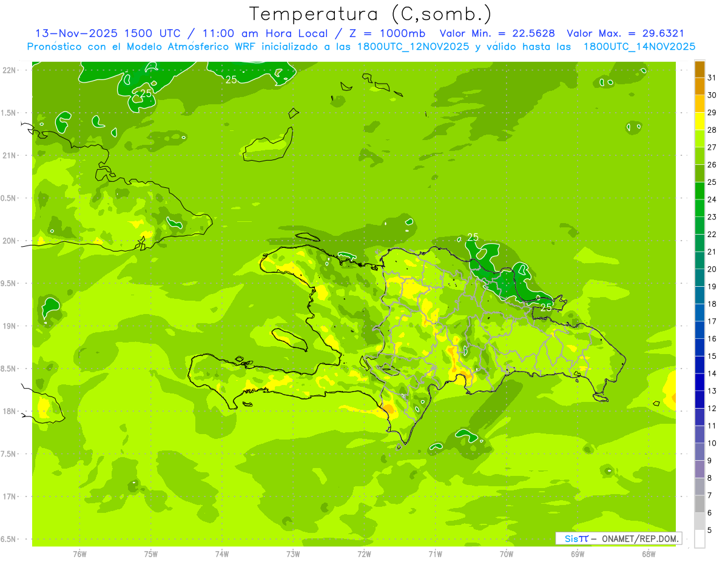Click the legend value "20"
Image resolution: width=728 pixels, height=562 pixels.
pyautogui.click(x=712, y=269)
